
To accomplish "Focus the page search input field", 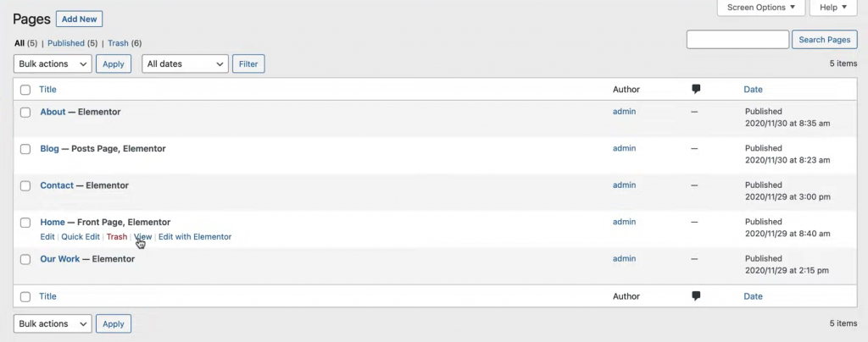I will click(x=737, y=40).
